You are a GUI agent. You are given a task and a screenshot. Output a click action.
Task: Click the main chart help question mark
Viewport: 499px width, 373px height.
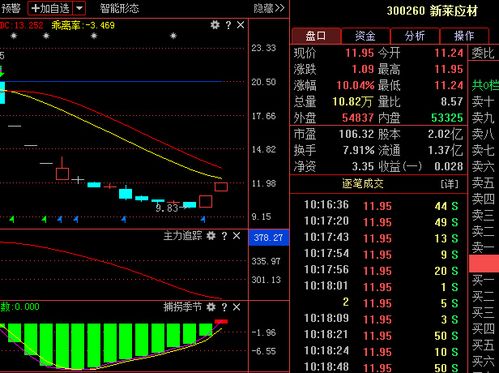[228, 25]
